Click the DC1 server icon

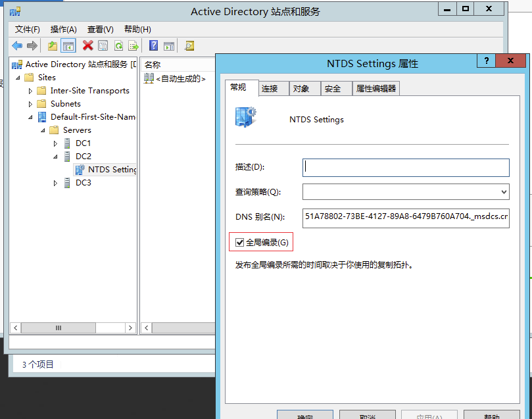point(67,143)
